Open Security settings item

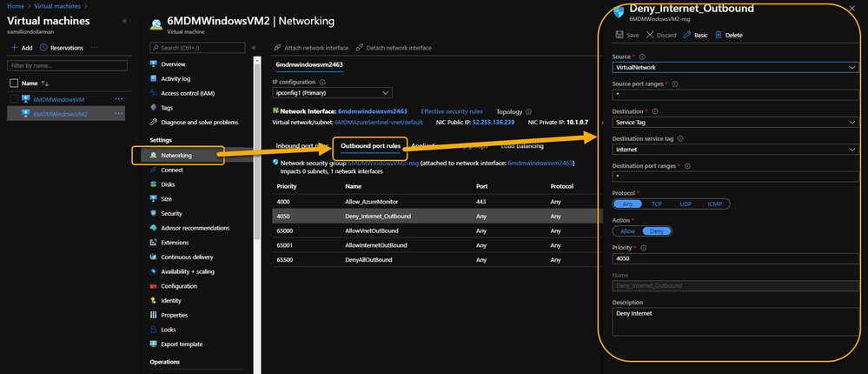coord(171,213)
